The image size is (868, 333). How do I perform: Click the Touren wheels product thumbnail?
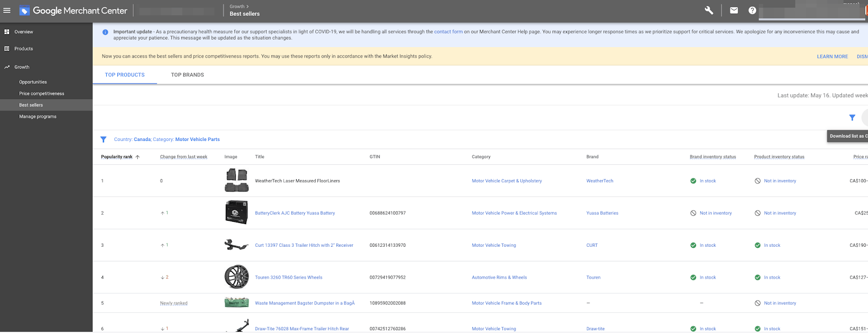237,277
